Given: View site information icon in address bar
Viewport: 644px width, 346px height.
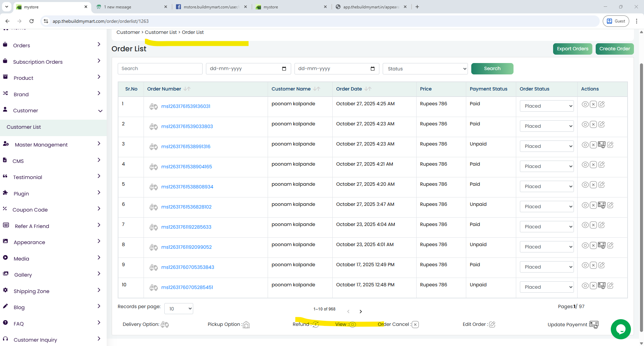Looking at the screenshot, I should pyautogui.click(x=46, y=21).
